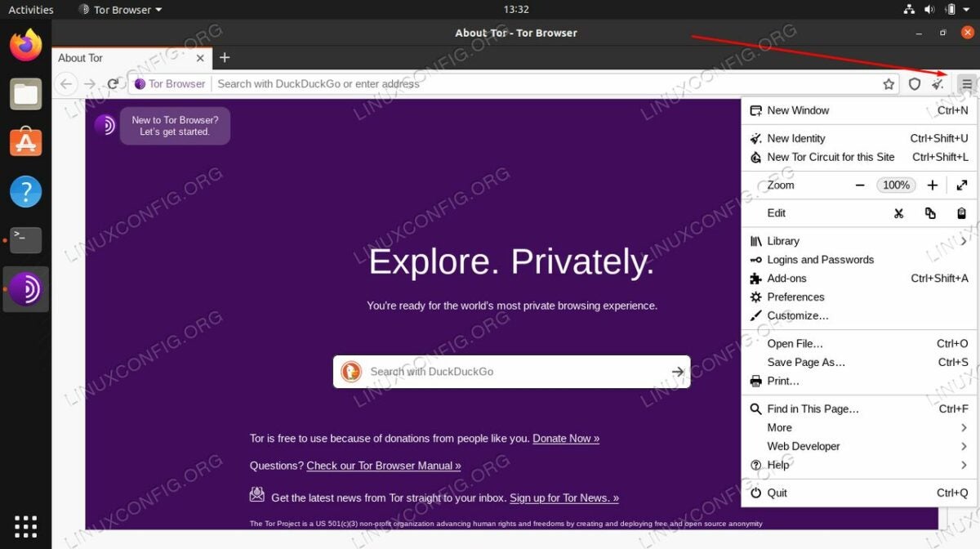Go forward with the forward arrow

90,83
